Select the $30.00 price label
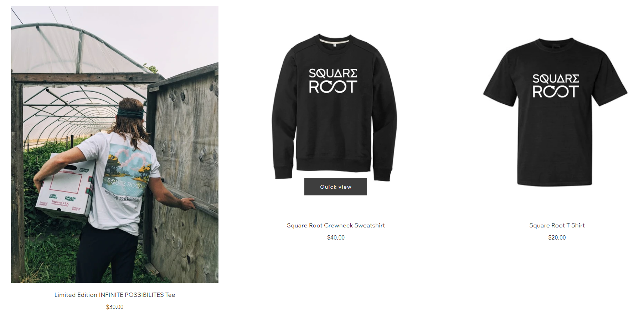 tap(115, 307)
